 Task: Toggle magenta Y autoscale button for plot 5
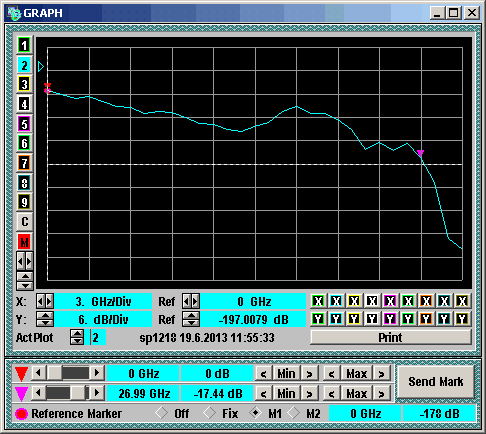[x=390, y=319]
